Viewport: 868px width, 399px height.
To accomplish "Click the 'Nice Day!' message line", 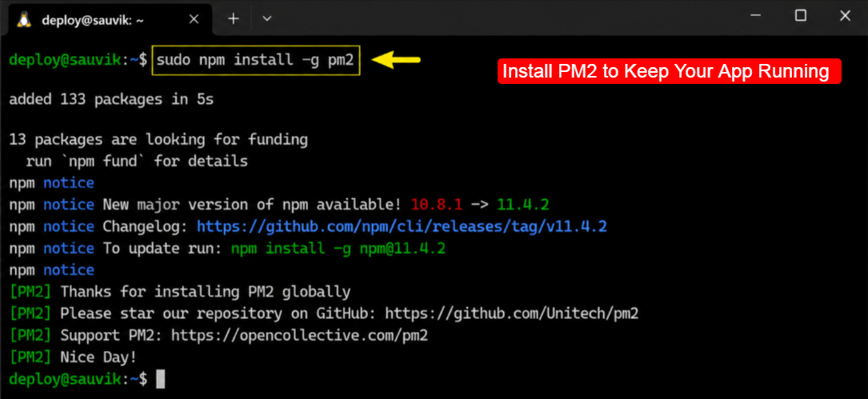I will coord(98,357).
